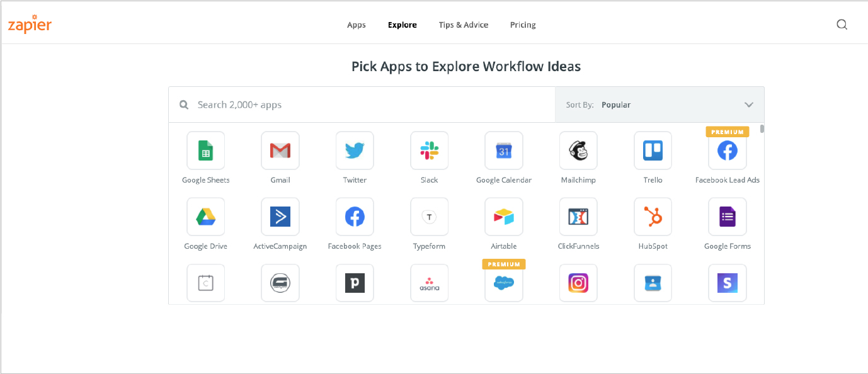Choose the ActiveCampaign app icon

[x=280, y=217]
